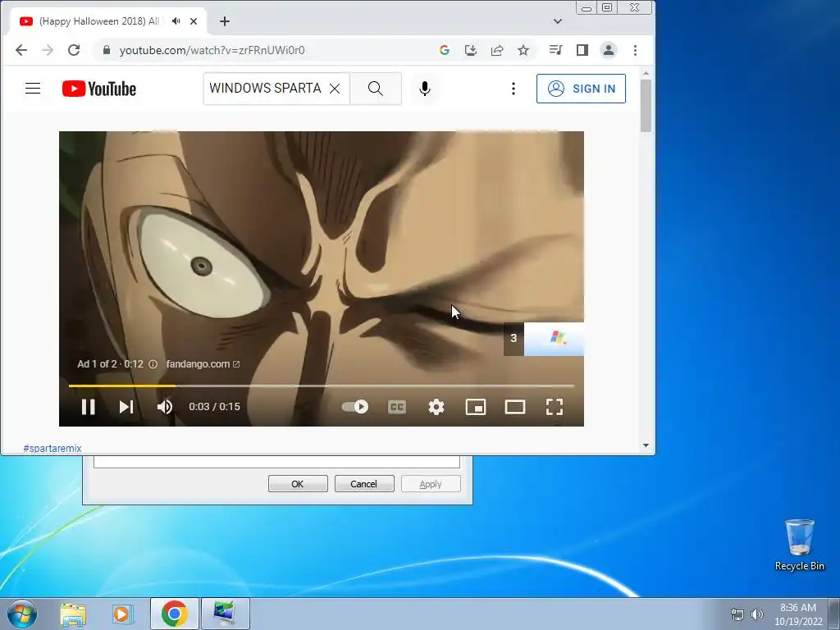840x630 pixels.
Task: Mute tab via speaker icon on tab
Action: coord(176,21)
